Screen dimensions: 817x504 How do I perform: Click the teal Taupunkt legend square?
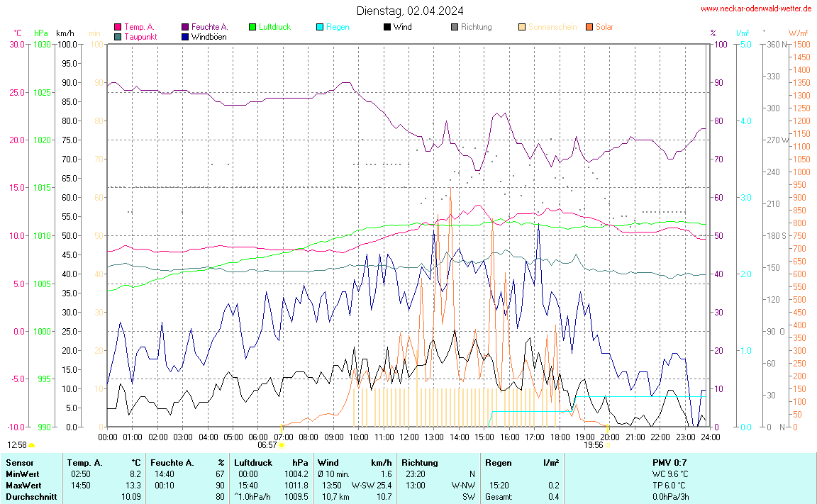[x=118, y=36]
